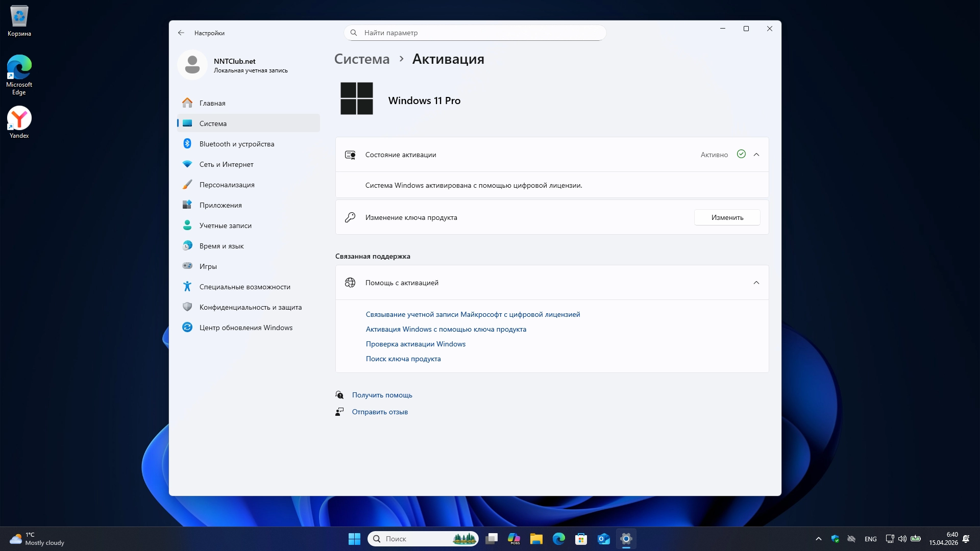
Task: Click the back arrow in Settings header
Action: [181, 33]
